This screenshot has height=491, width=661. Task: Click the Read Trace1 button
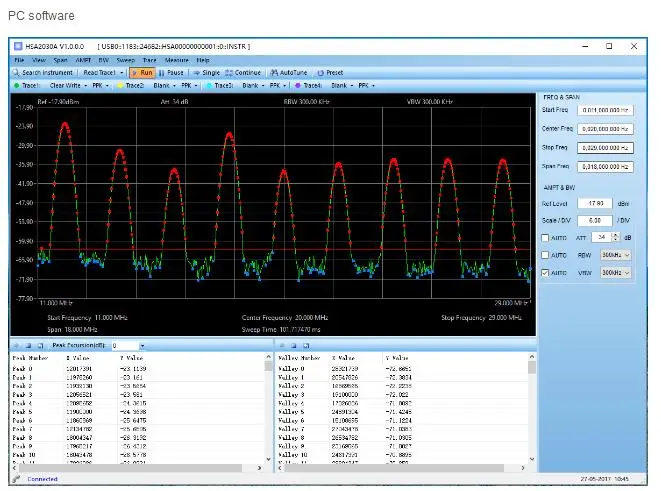99,73
